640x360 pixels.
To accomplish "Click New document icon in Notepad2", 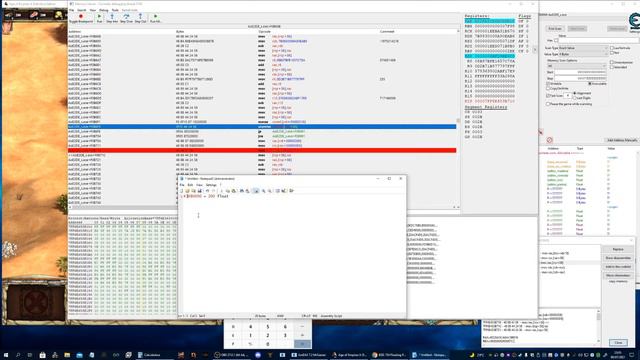I will 182,191.
